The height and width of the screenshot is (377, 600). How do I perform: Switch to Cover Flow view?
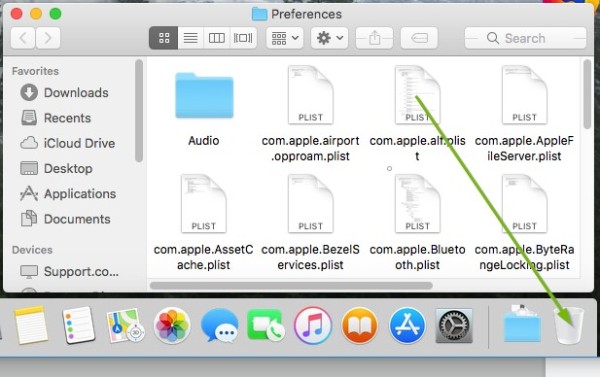click(243, 38)
